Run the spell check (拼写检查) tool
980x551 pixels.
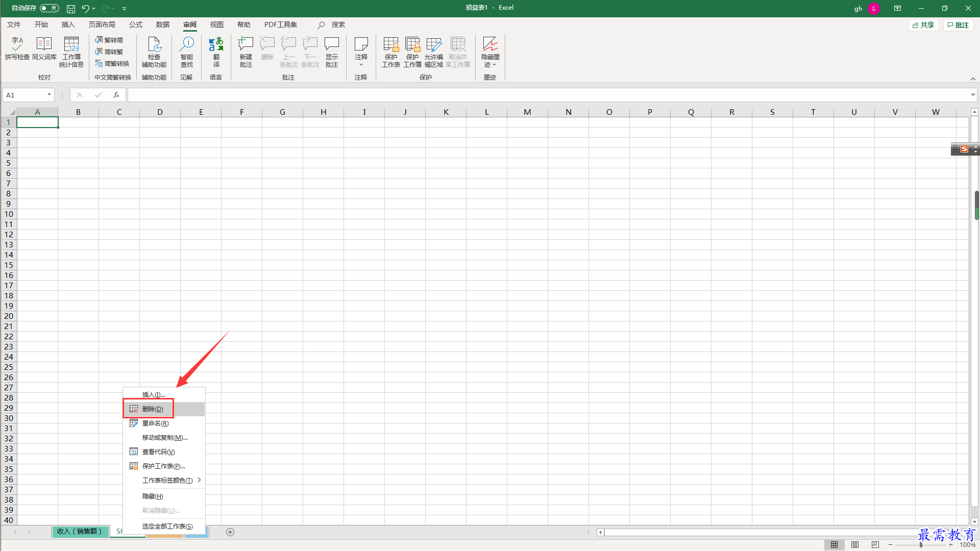(17, 49)
